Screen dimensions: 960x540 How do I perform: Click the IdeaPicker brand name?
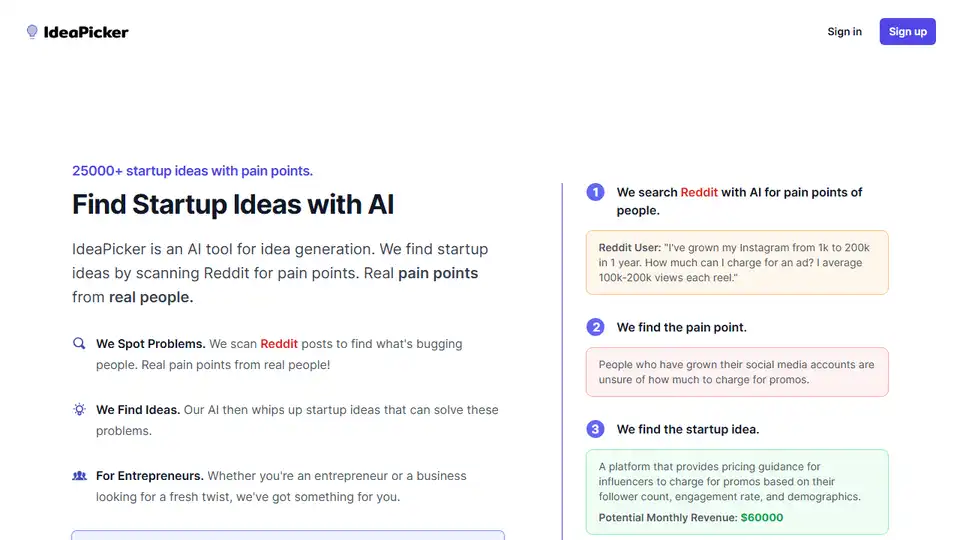pos(86,32)
